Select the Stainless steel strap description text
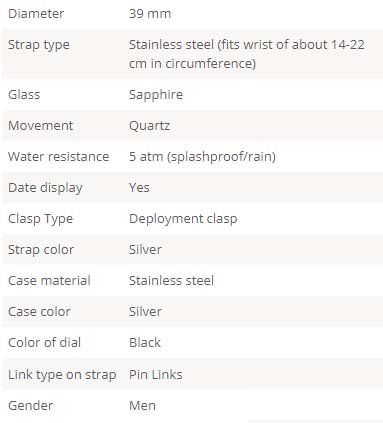 247,54
